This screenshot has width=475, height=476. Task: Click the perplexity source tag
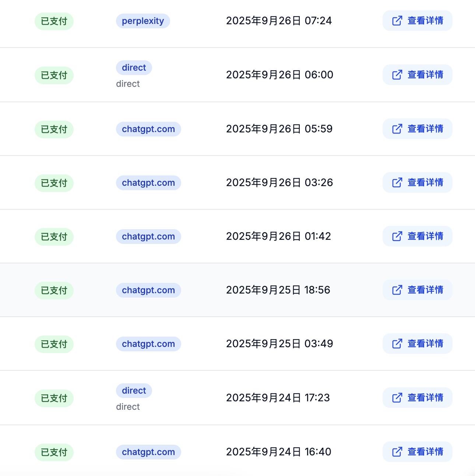pyautogui.click(x=143, y=21)
